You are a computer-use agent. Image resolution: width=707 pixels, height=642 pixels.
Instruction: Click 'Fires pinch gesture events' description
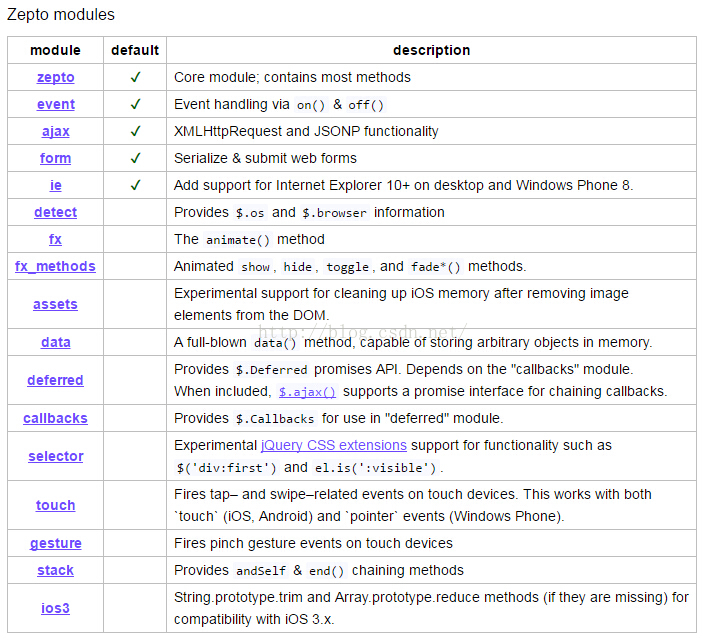[313, 543]
